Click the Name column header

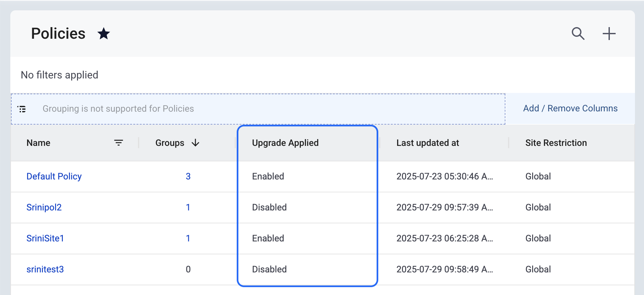pyautogui.click(x=38, y=143)
